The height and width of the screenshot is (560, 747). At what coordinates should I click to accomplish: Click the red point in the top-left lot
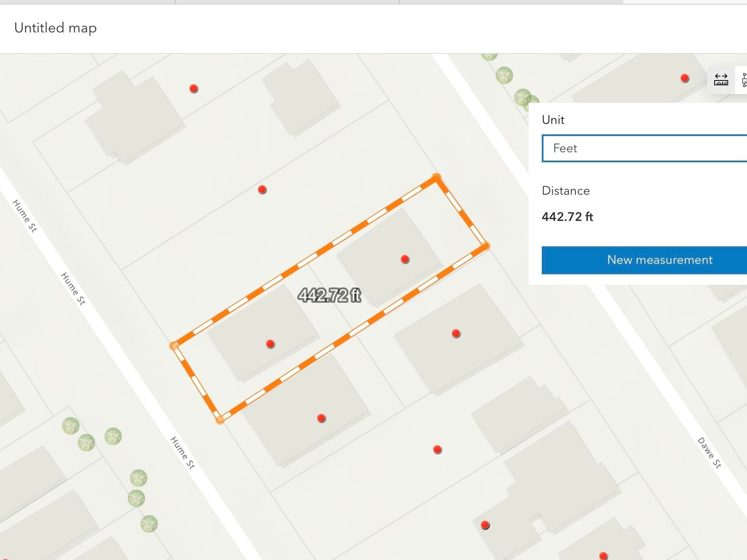coord(194,89)
